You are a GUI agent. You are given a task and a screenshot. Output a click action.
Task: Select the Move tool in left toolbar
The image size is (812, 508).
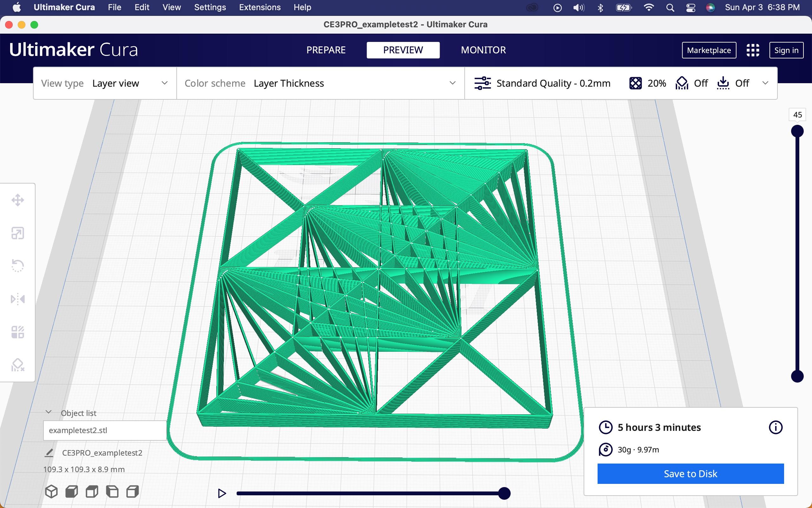pos(17,200)
